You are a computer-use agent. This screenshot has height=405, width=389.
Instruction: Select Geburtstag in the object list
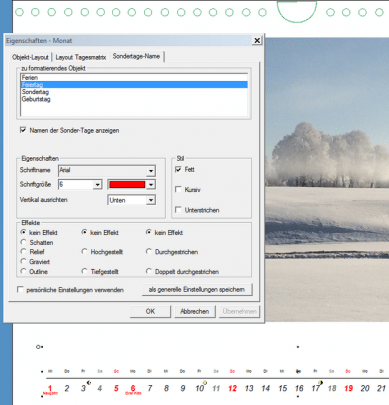click(134, 99)
